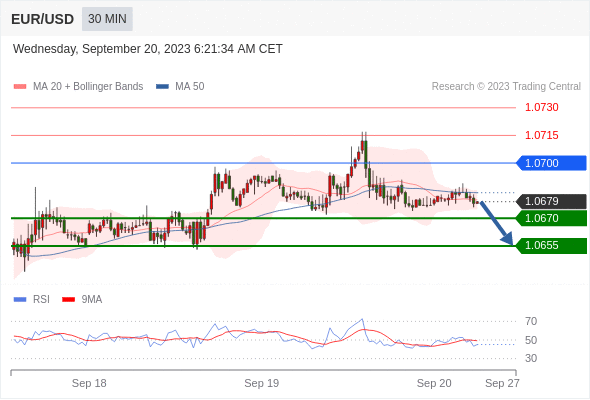
Task: Select the blue 1.0700 pivot price tag
Action: (551, 163)
